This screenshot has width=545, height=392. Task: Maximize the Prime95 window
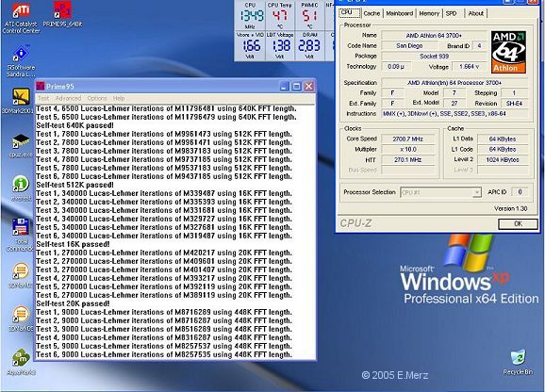296,86
